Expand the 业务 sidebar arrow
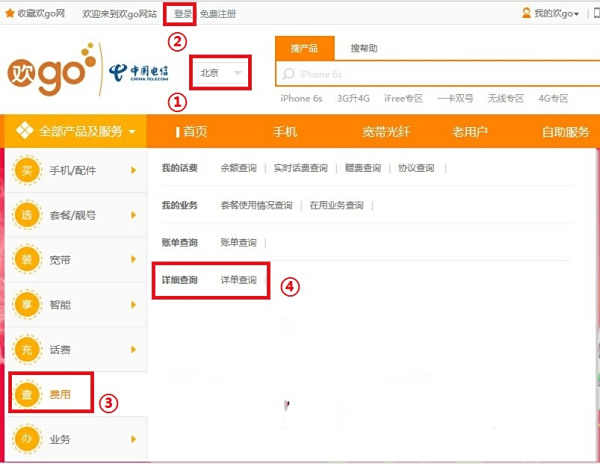The height and width of the screenshot is (464, 600). [133, 439]
